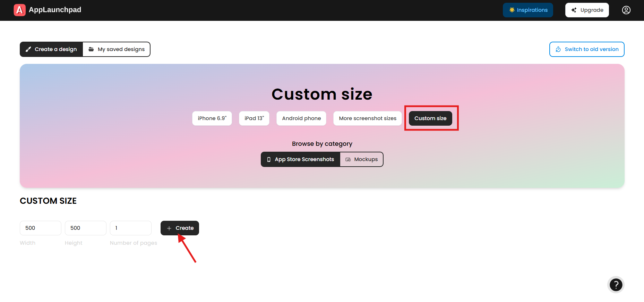The image size is (644, 302).
Task: Click into the Width input field
Action: [41, 228]
